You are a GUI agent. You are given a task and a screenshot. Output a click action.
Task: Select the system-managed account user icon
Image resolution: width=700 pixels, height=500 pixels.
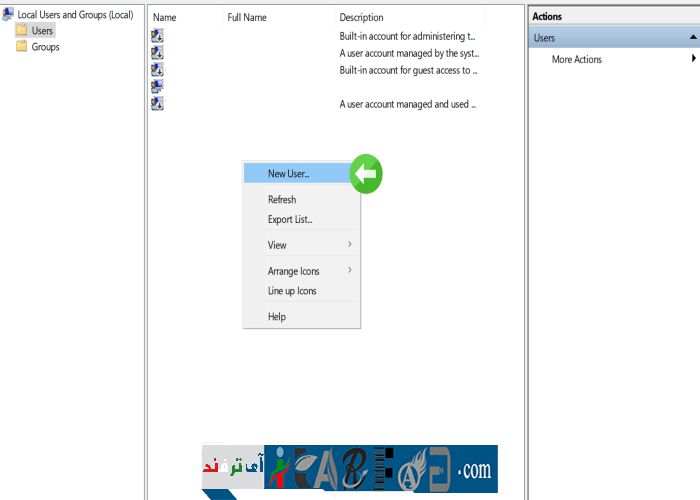pyautogui.click(x=157, y=53)
